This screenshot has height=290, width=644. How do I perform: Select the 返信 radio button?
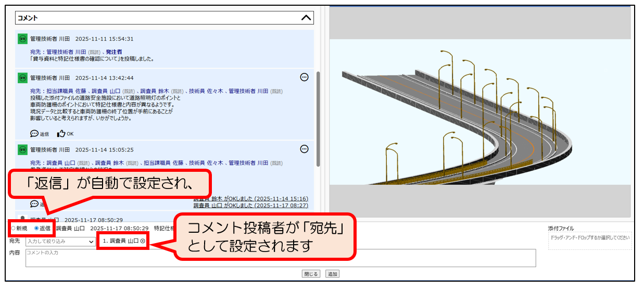click(x=36, y=228)
